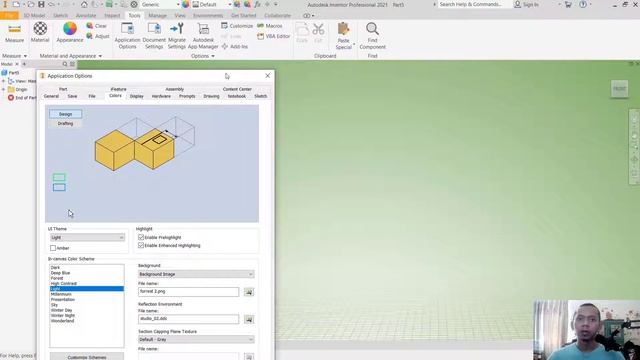Open the Appearance color wheel
This screenshot has width=640, height=360.
70,29
